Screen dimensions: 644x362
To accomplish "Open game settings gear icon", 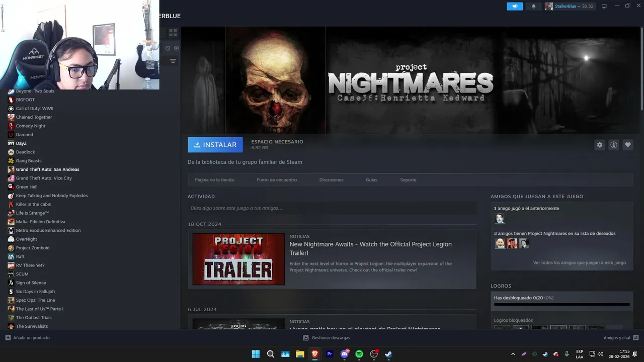I will 600,145.
